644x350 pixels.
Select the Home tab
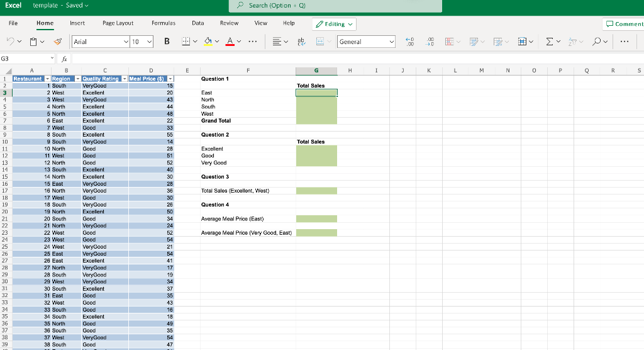[45, 23]
